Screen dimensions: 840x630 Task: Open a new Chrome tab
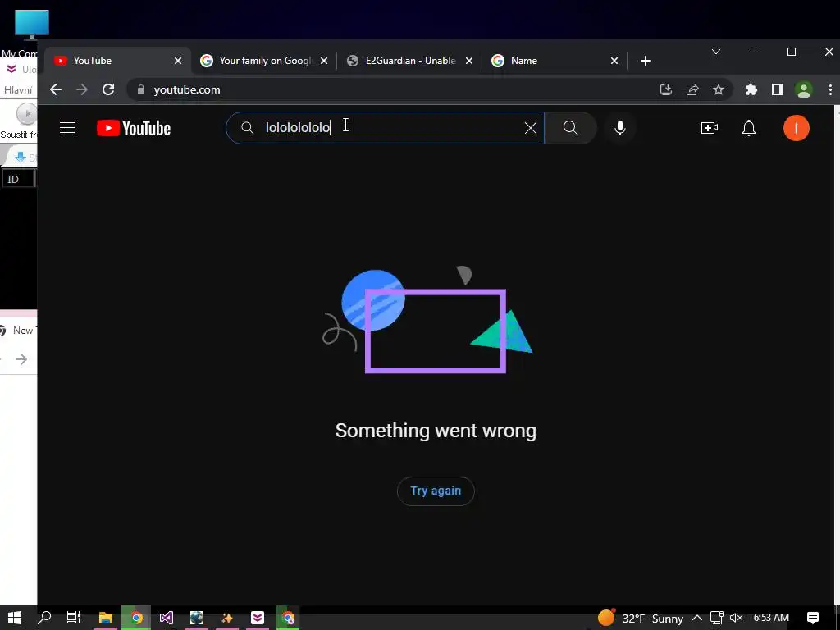[x=646, y=61]
